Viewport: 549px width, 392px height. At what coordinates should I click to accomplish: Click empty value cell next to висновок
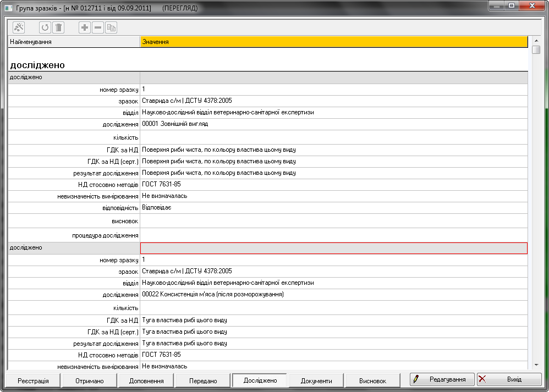(x=334, y=221)
